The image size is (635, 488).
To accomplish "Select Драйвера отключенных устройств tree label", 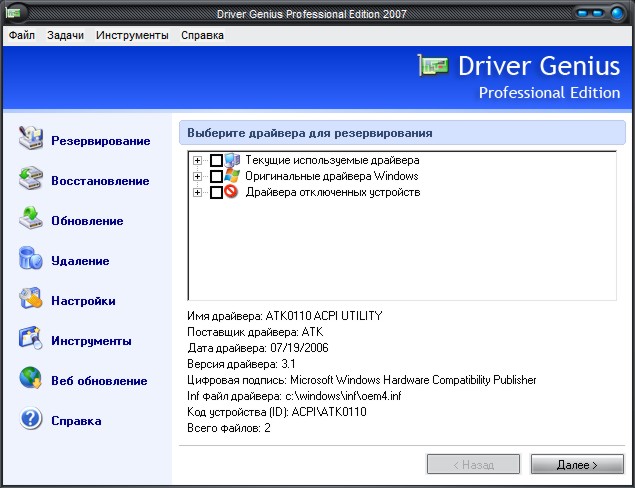I will [332, 192].
